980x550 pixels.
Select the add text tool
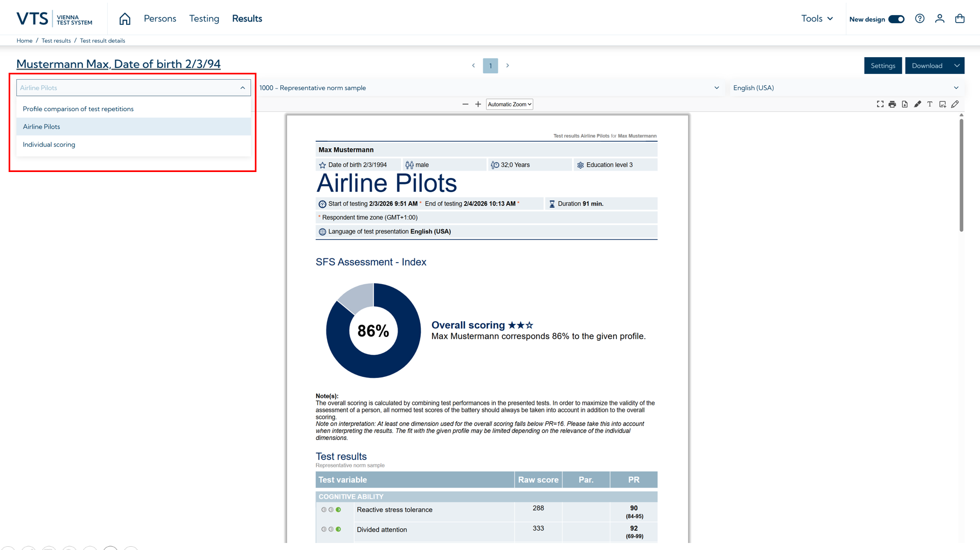tap(930, 104)
